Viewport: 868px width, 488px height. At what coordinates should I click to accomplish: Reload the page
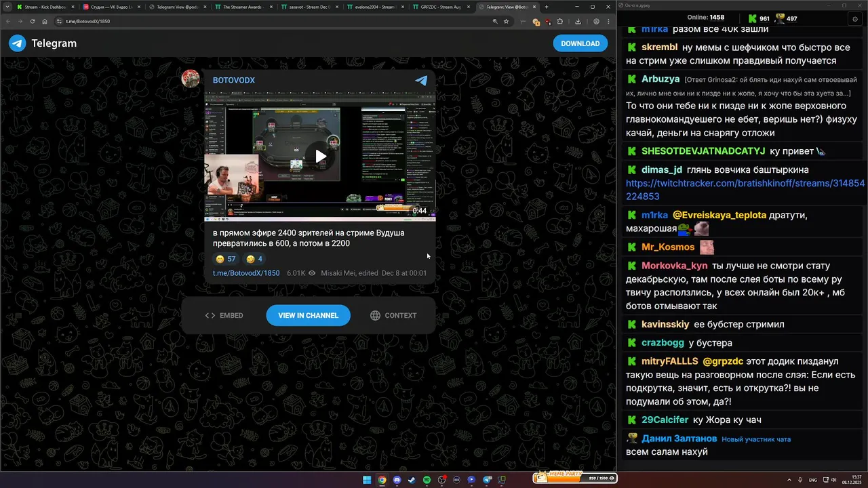pyautogui.click(x=33, y=21)
